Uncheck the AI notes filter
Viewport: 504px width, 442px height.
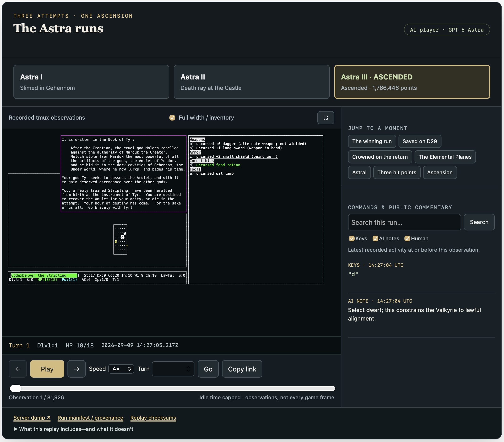coord(375,238)
